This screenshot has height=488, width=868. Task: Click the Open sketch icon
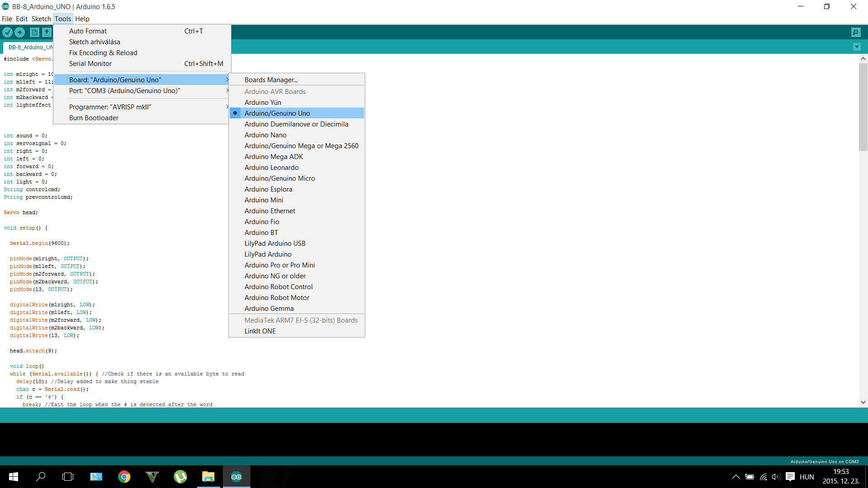click(47, 32)
